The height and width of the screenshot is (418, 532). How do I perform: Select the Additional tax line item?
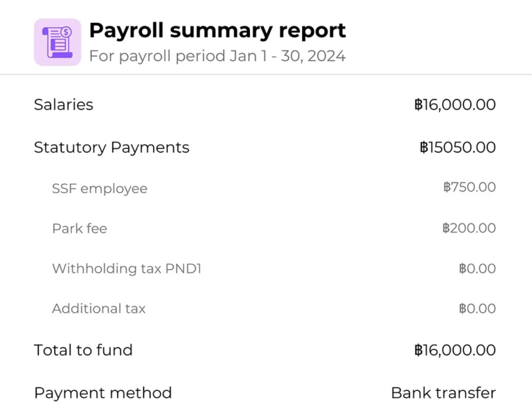(x=99, y=309)
